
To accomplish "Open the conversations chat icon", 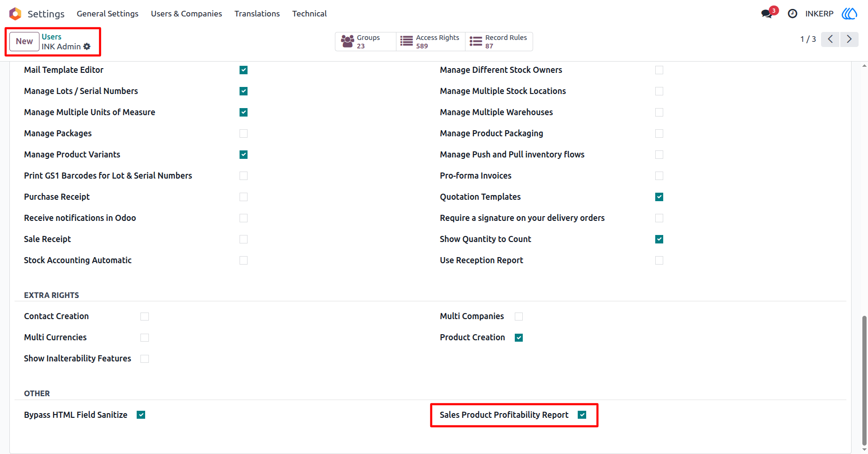I will pos(767,14).
